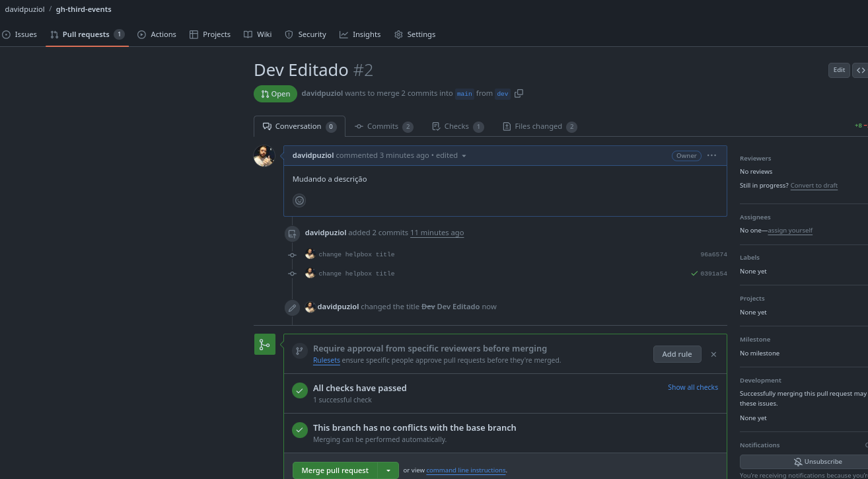Click davidpuziol's avatar beside the comment
868x479 pixels.
point(264,156)
